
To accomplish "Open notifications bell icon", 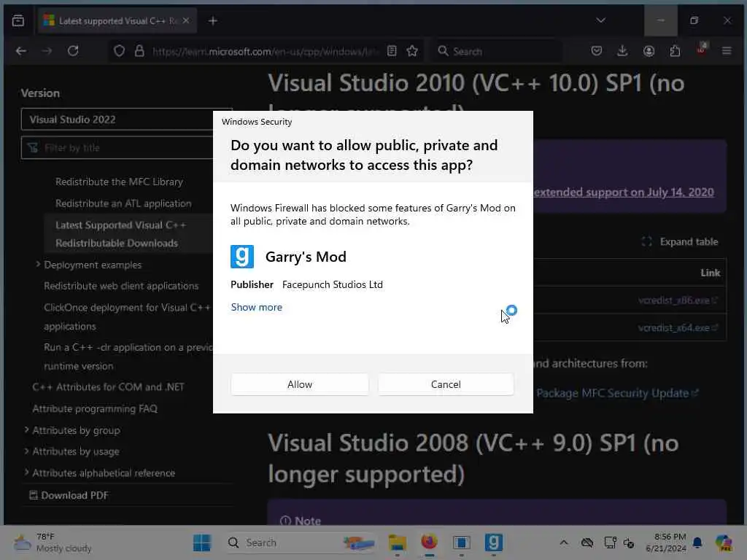I will coord(697,542).
